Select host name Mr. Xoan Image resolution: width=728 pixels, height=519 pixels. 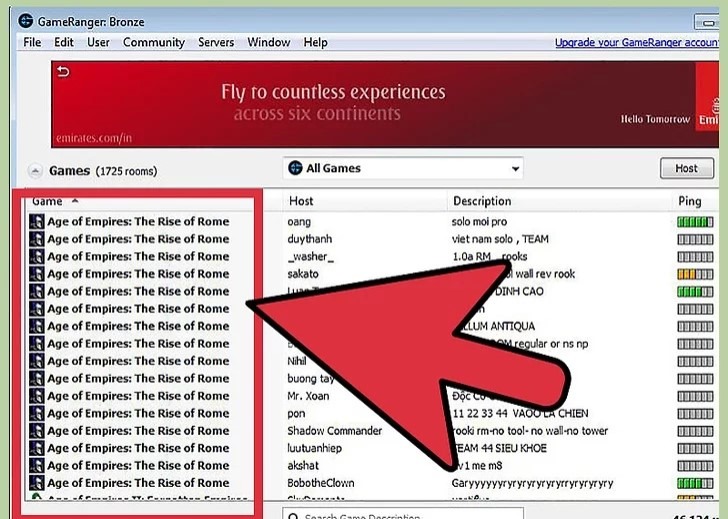308,396
